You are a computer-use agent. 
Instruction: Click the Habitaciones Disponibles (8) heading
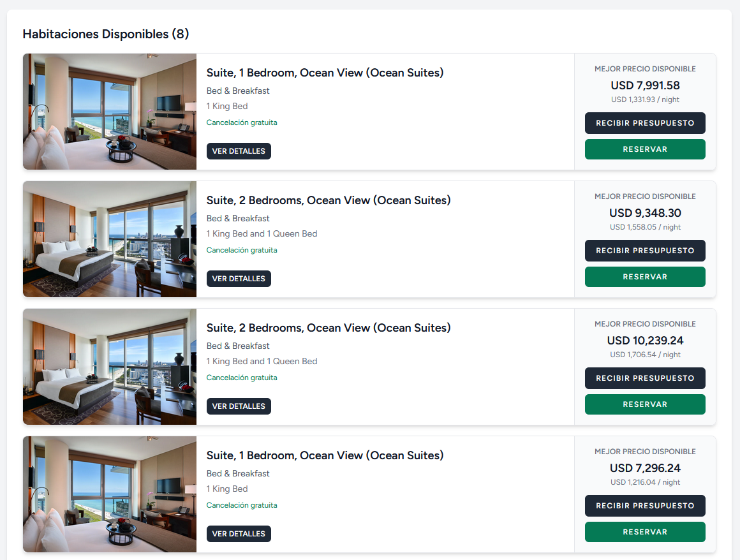tap(105, 34)
